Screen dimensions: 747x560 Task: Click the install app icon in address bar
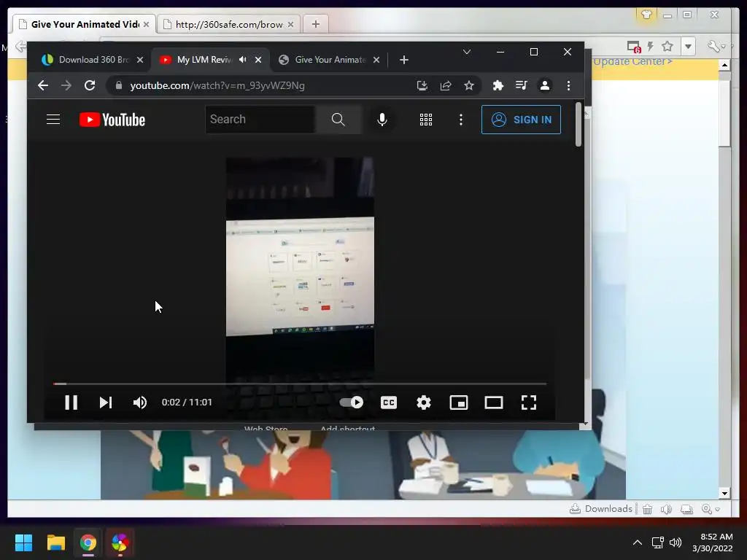[422, 86]
